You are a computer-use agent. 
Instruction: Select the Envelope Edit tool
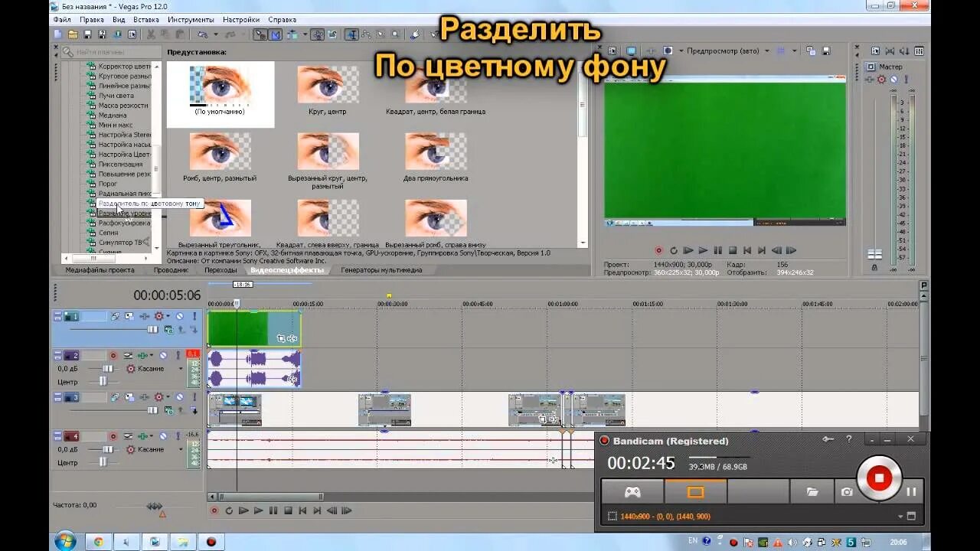(x=365, y=34)
